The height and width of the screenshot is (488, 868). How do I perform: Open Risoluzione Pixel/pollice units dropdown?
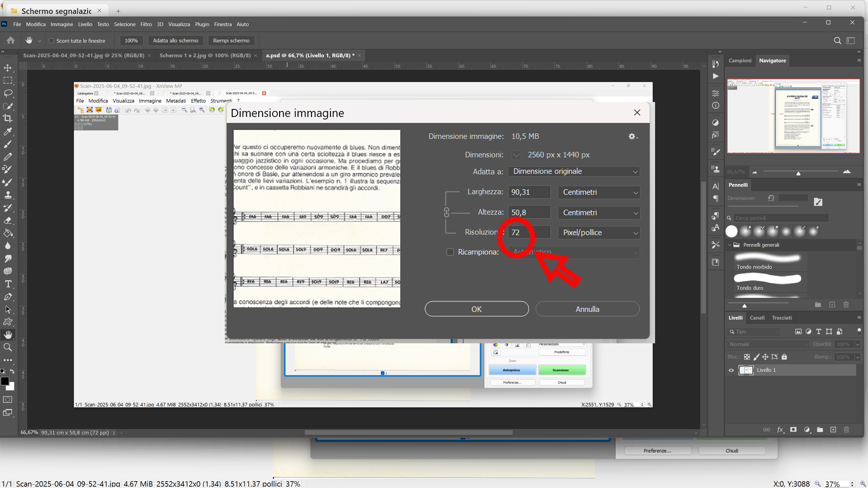pos(599,233)
